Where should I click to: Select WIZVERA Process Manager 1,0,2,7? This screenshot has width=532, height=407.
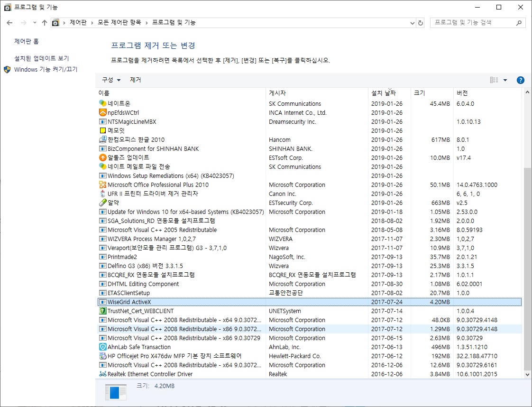click(310, 239)
